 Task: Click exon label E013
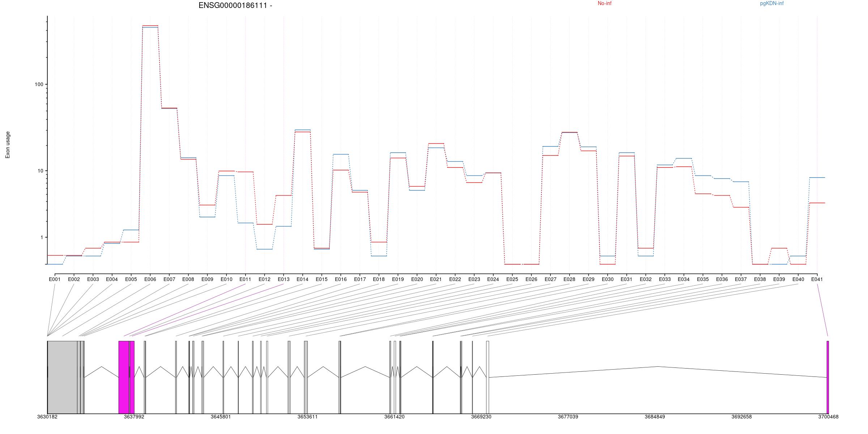click(284, 279)
